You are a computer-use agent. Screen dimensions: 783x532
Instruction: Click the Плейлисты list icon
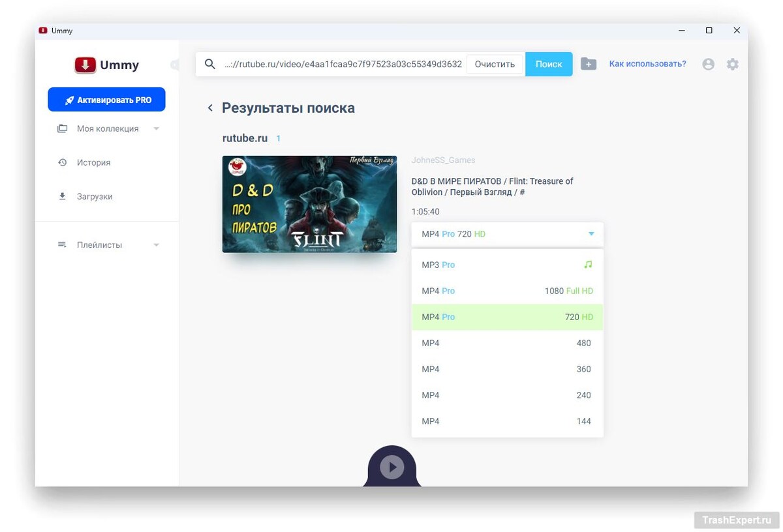62,244
